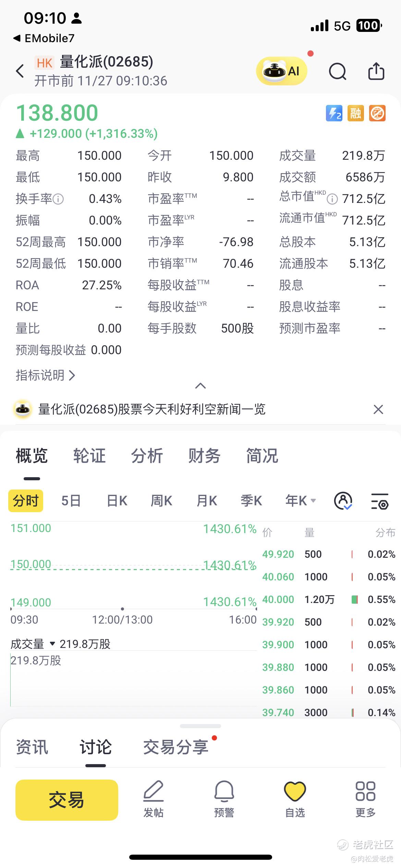
Task: Tap the intraday chart 150.000 line
Action: (134, 569)
